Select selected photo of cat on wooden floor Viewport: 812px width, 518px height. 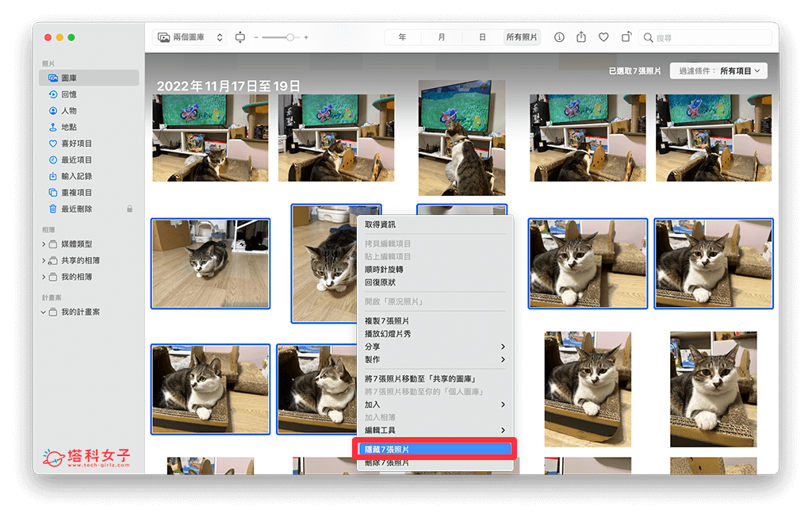(210, 263)
